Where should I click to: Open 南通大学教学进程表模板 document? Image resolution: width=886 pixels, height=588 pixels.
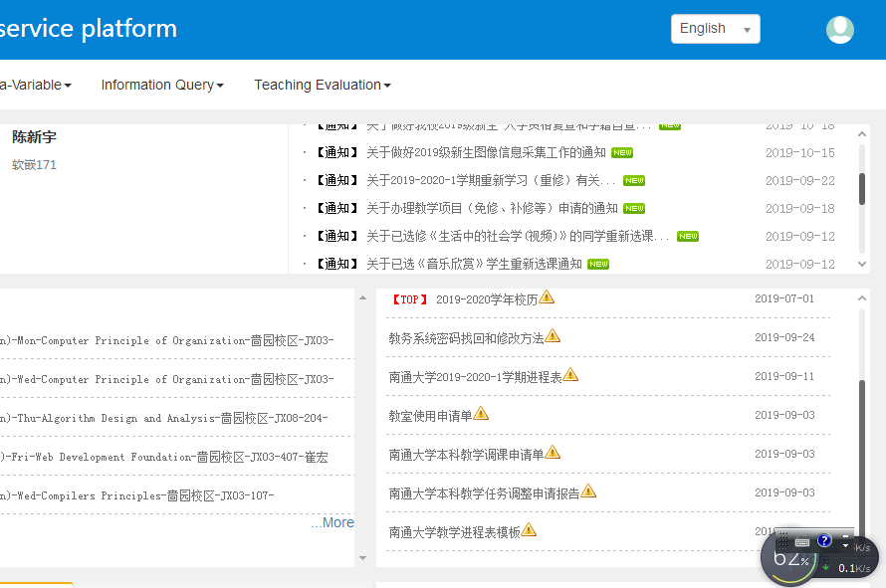454,532
